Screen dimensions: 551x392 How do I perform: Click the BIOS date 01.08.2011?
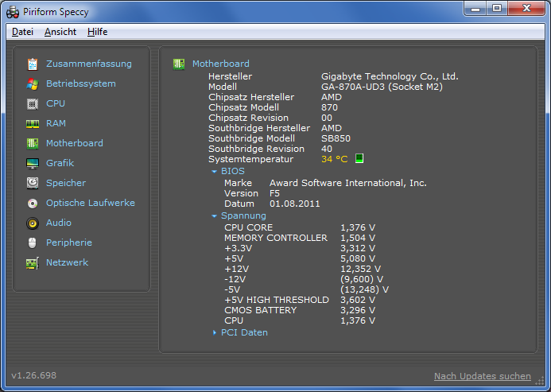(x=294, y=204)
